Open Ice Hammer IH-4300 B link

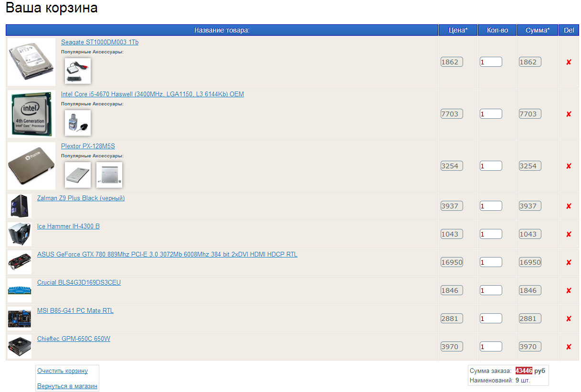[x=68, y=227]
